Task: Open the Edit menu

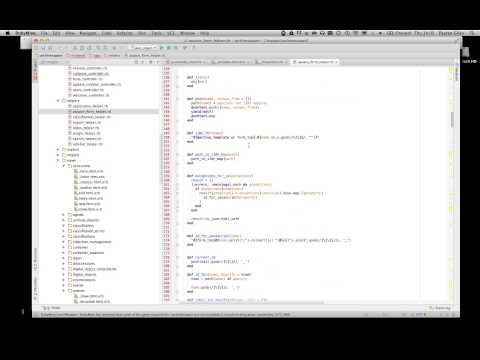Action: 56,33
